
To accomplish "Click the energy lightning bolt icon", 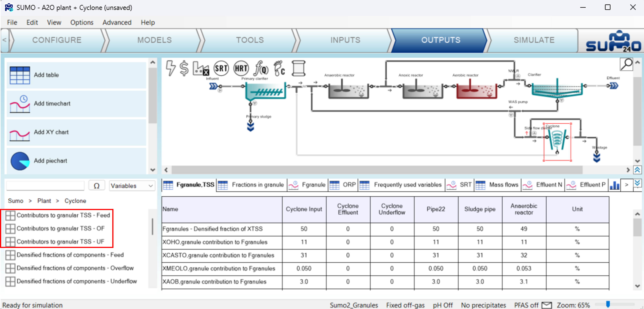I will (x=171, y=68).
